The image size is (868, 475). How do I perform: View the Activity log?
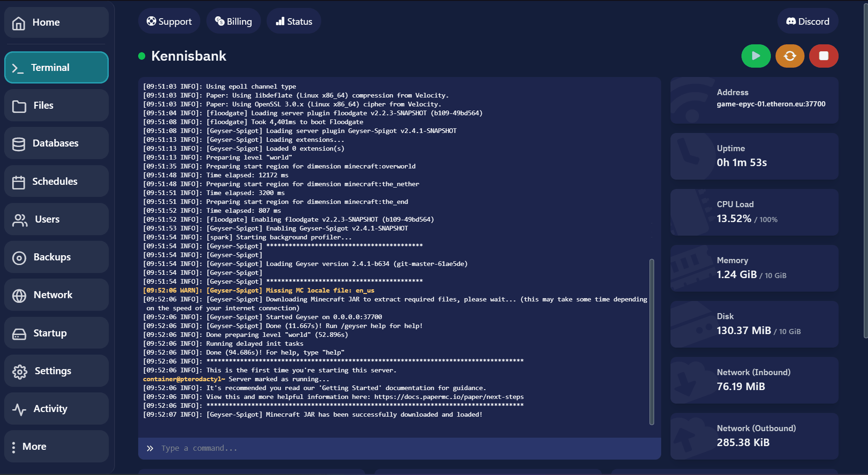coord(56,409)
